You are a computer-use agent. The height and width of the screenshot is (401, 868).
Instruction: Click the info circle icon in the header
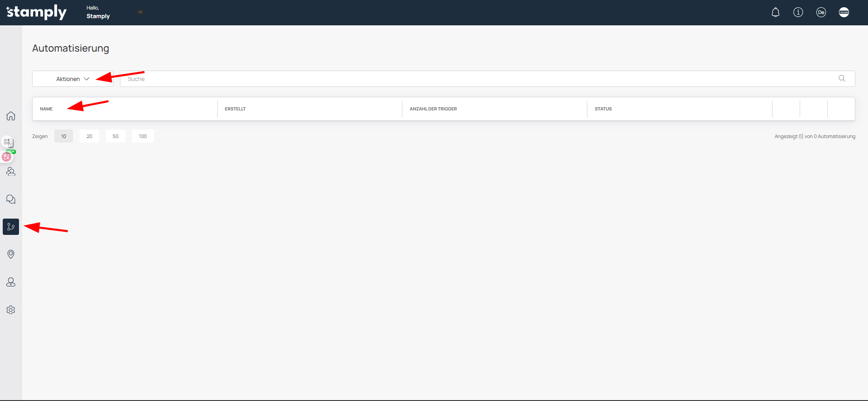tap(798, 12)
